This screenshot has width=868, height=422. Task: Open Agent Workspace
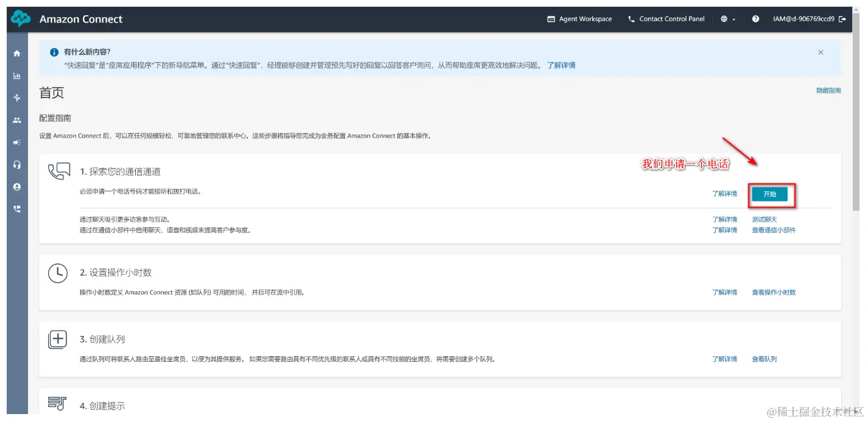point(579,19)
